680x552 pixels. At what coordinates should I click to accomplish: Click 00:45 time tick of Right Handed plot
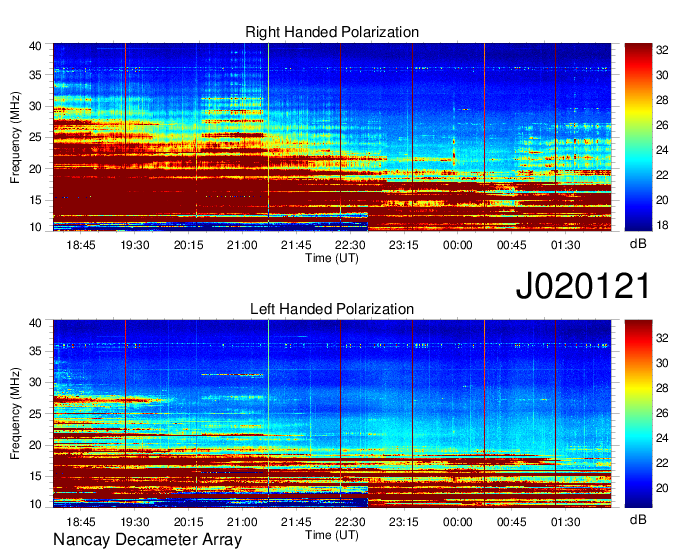pos(512,245)
